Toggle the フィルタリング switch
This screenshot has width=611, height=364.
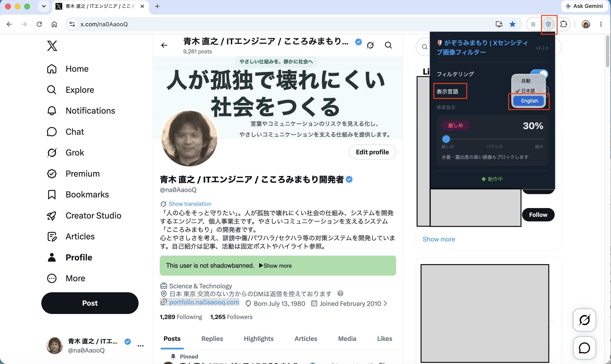tap(539, 74)
